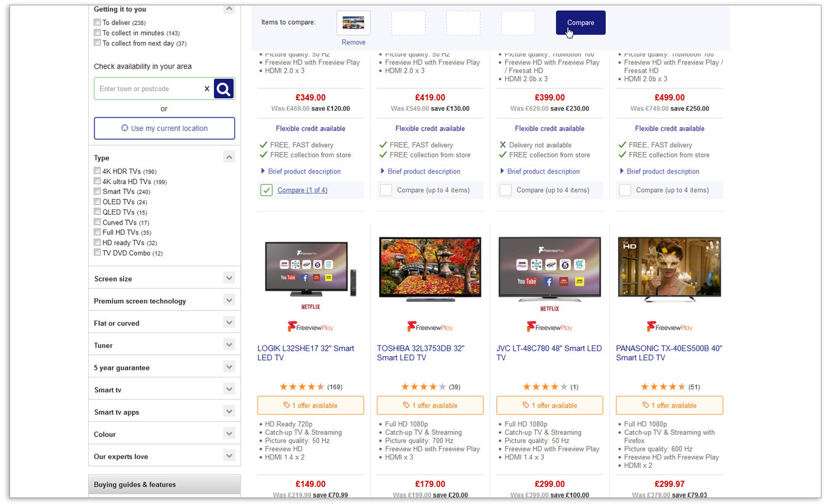This screenshot has height=504, width=828.
Task: Open LOGIK L32SHE17 32" Smart LED TV link
Action: (306, 353)
